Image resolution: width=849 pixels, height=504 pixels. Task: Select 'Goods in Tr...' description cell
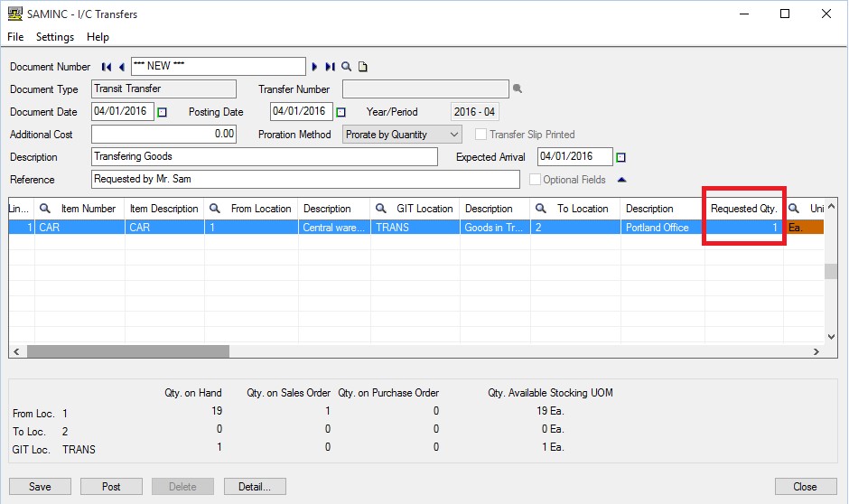[x=495, y=228]
